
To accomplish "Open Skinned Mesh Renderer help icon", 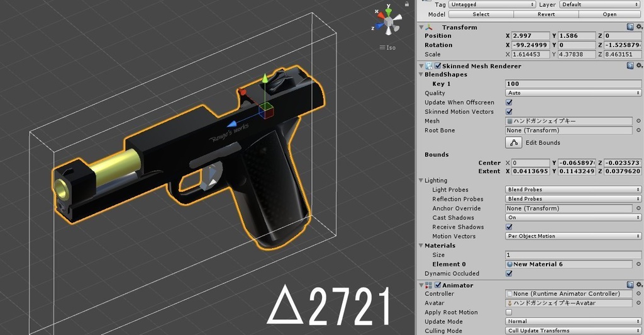I will point(630,65).
